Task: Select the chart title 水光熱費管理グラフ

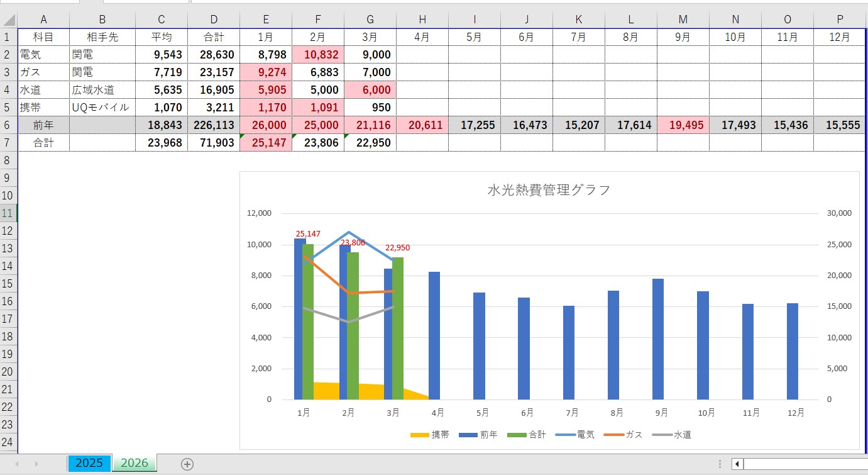Action: click(549, 190)
